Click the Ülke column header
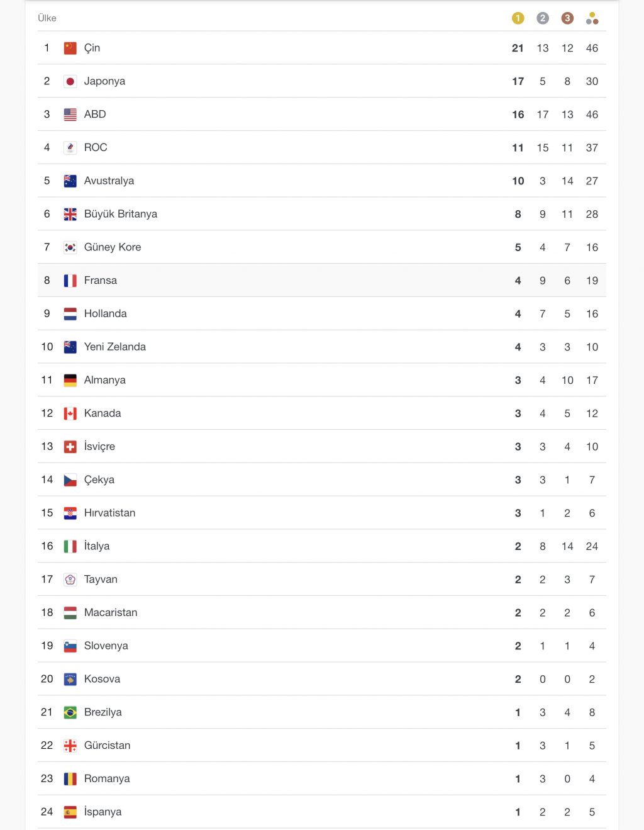This screenshot has height=830, width=644. (x=47, y=18)
